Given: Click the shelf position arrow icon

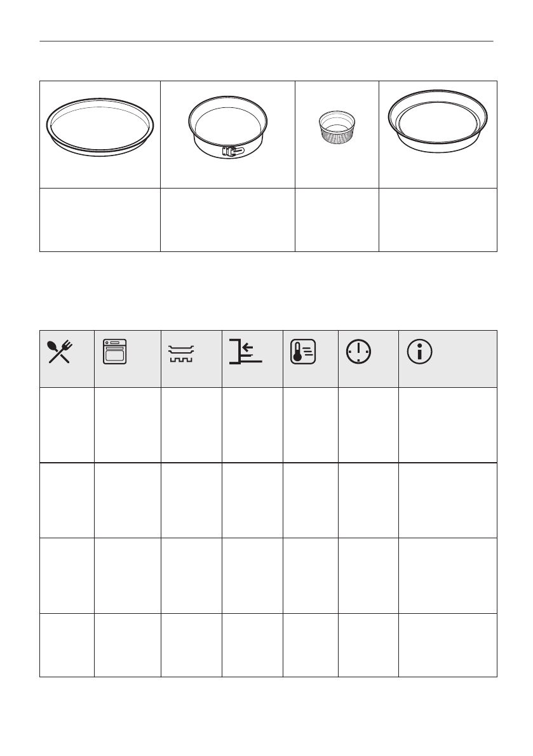Looking at the screenshot, I should pos(246,351).
